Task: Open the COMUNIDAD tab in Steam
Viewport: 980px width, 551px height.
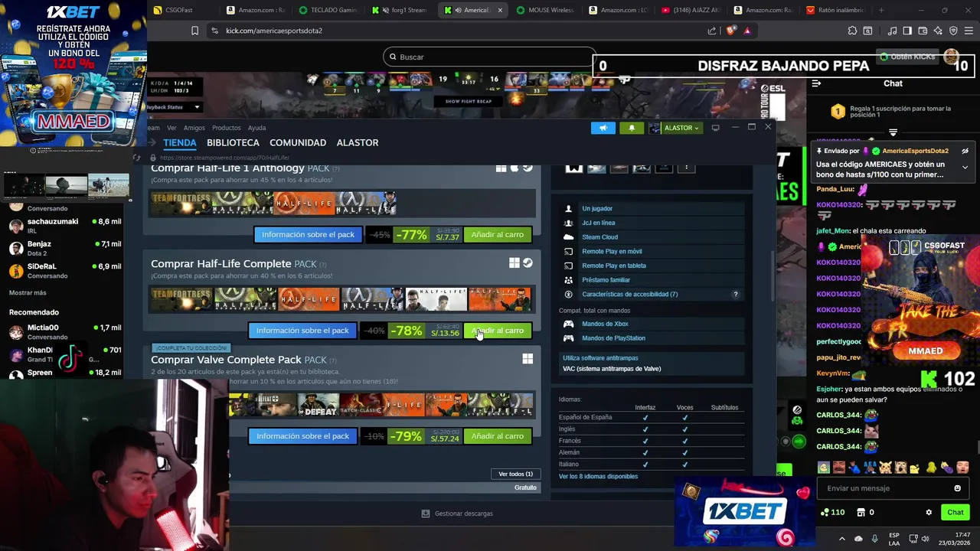Action: tap(298, 142)
